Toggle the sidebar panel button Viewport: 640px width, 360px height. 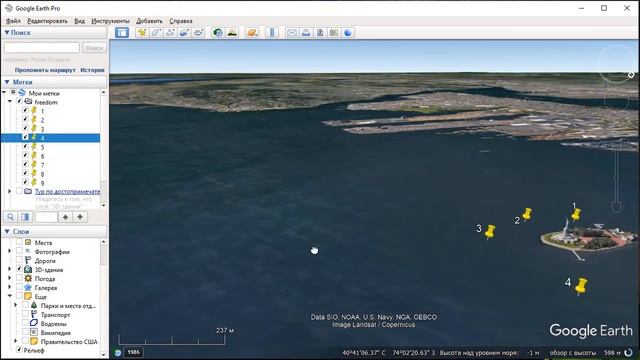coord(122,33)
